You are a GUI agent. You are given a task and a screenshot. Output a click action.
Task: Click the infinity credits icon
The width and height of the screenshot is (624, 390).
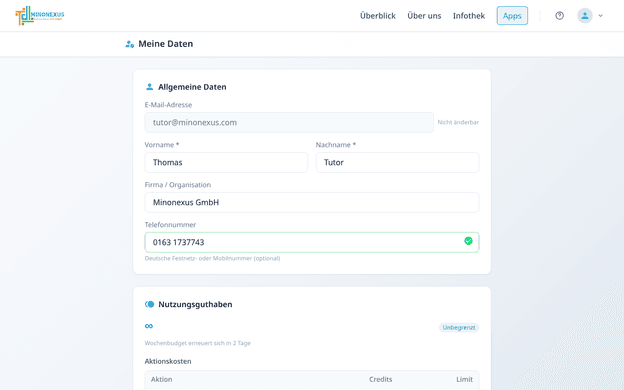[149, 326]
